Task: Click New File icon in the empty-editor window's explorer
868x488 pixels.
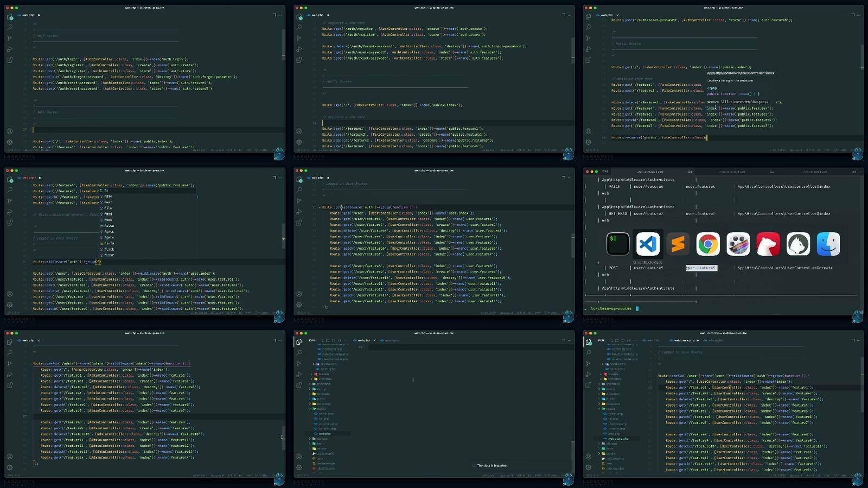Action: pos(322,340)
